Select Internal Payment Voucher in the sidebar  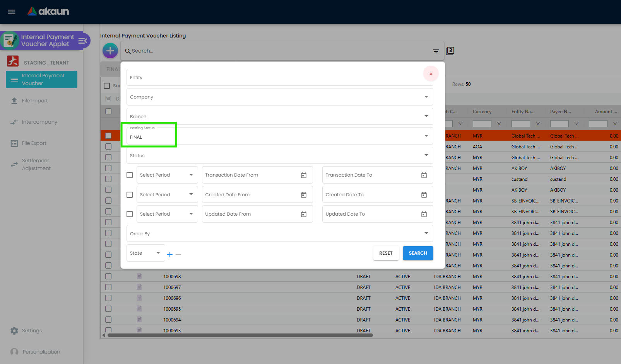41,79
